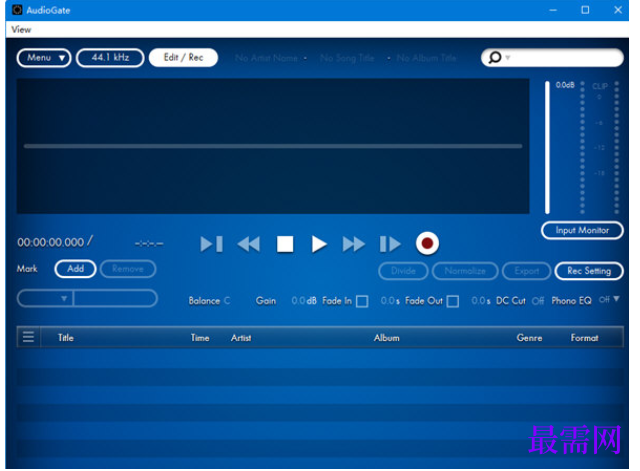
Task: Expand the search filter arrow beside magnifier
Action: tap(508, 58)
